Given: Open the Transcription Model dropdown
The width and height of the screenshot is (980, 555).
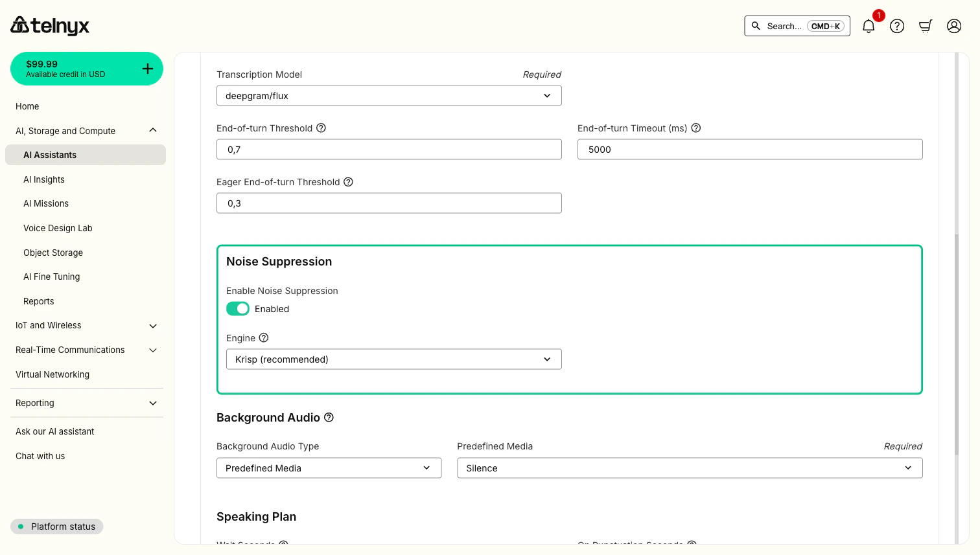Looking at the screenshot, I should tap(389, 96).
